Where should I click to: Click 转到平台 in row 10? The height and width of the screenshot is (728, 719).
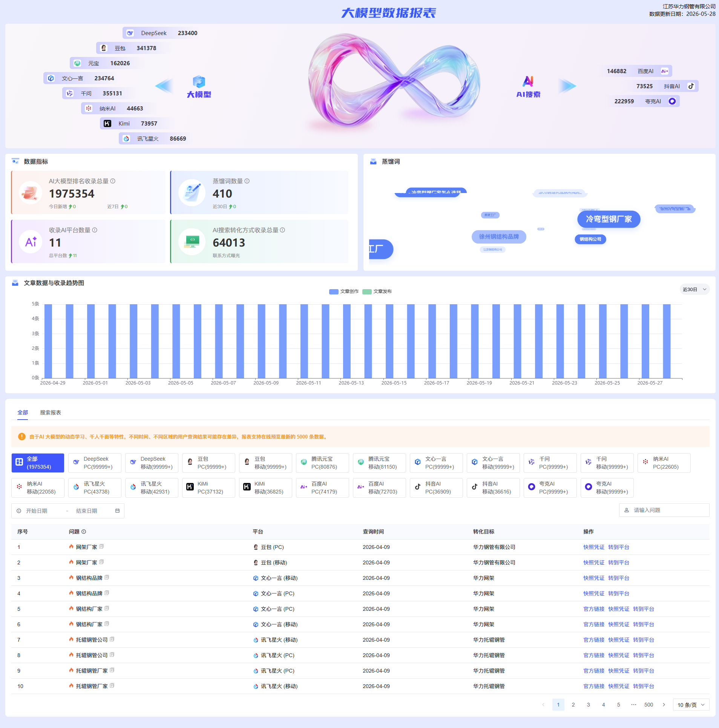click(644, 686)
